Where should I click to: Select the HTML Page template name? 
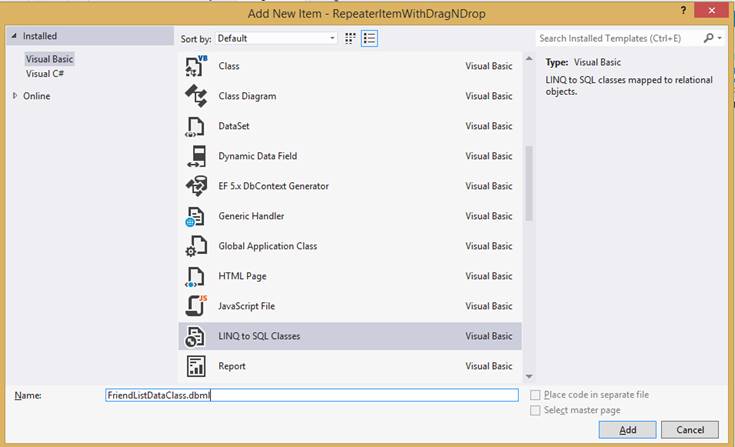242,276
